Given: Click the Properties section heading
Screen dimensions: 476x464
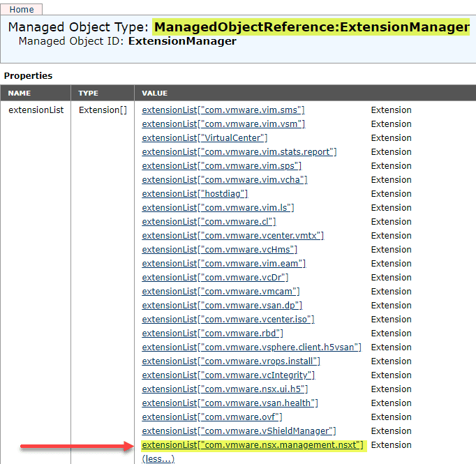Looking at the screenshot, I should tap(28, 75).
